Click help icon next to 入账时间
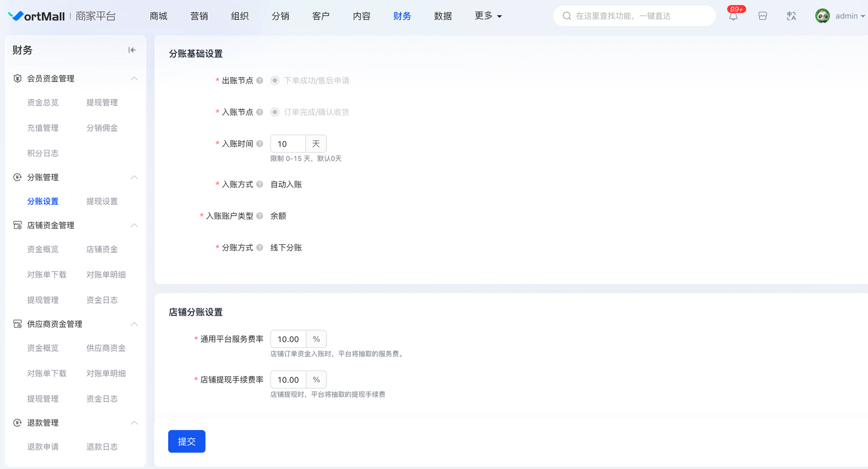The height and width of the screenshot is (469, 868). tap(259, 144)
